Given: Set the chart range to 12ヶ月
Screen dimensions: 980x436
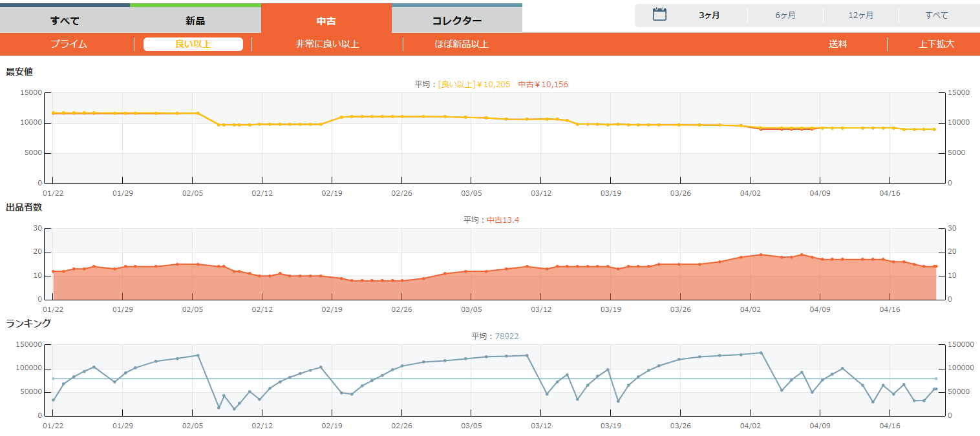Looking at the screenshot, I should tap(861, 16).
